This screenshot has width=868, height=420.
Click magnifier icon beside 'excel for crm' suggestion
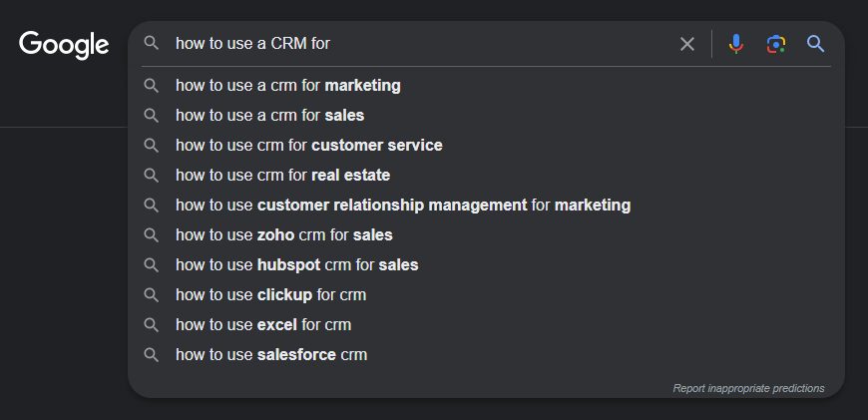pyautogui.click(x=152, y=325)
